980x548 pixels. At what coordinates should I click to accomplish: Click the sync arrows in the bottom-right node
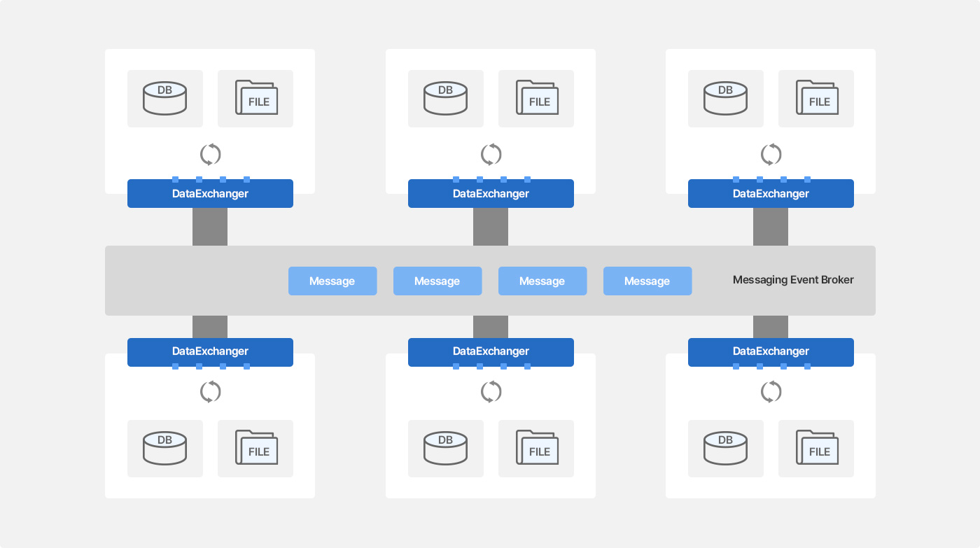(771, 392)
